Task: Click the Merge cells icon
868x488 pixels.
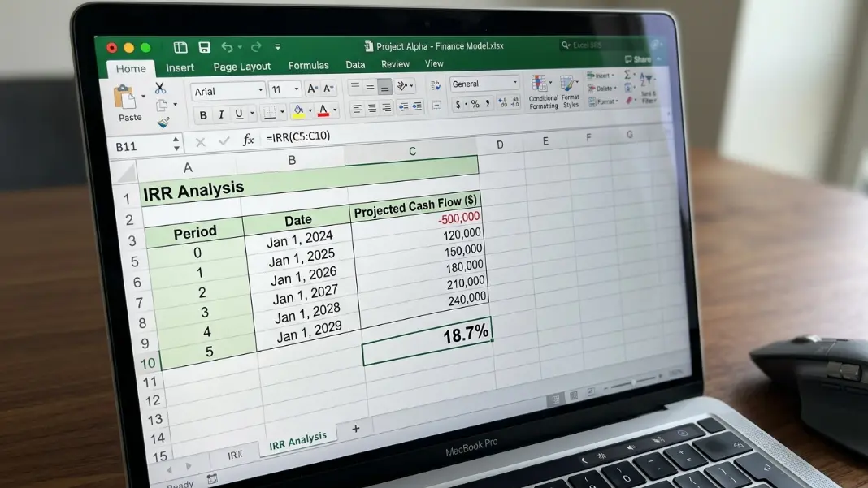Action: coord(436,106)
